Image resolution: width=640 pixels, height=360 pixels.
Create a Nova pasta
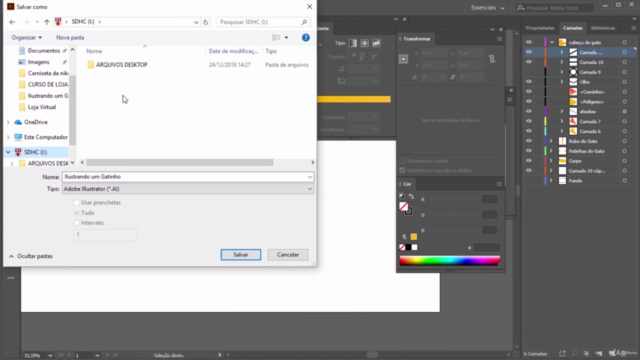pyautogui.click(x=70, y=38)
